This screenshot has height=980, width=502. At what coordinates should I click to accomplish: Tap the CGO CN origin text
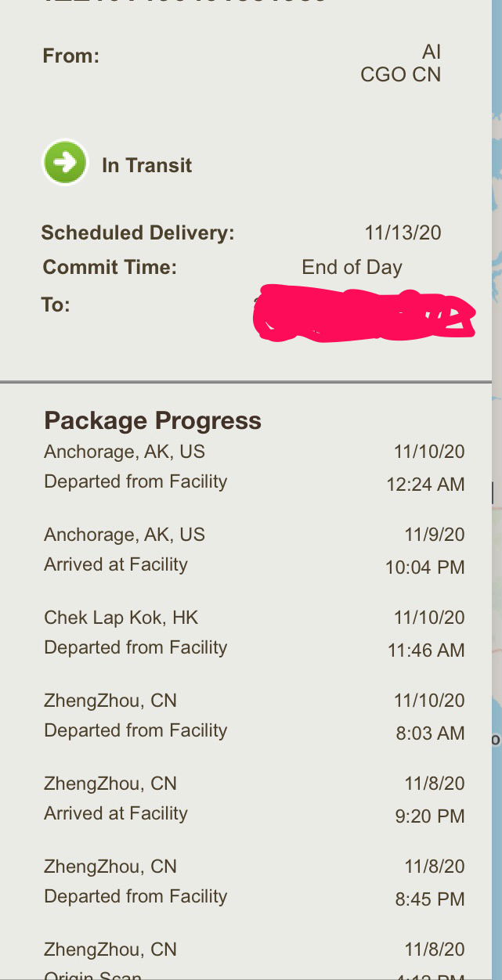400,74
